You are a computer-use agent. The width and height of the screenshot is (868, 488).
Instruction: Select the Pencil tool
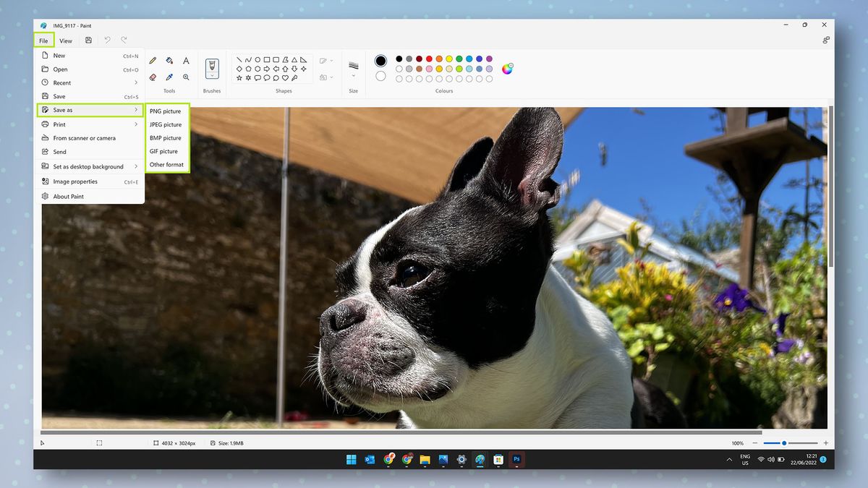coord(153,60)
